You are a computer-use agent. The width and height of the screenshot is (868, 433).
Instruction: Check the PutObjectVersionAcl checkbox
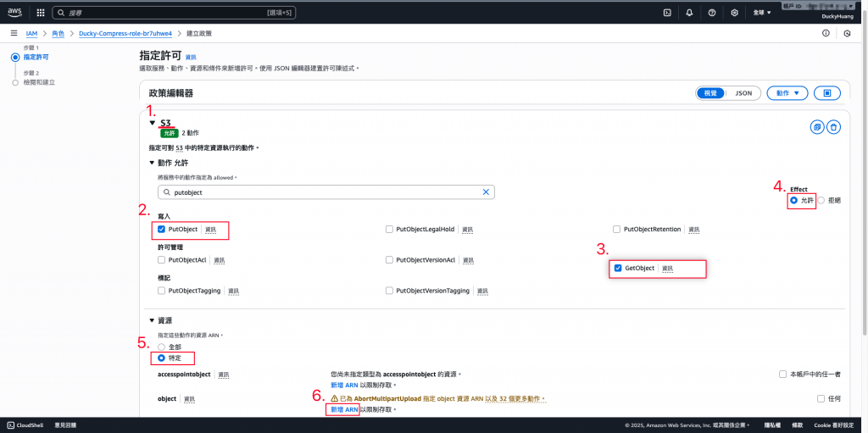390,259
